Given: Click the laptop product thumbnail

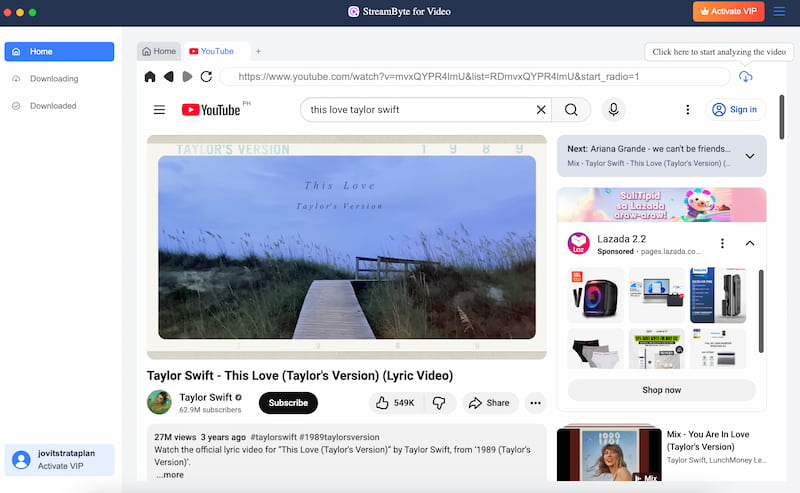Looking at the screenshot, I should (x=657, y=295).
